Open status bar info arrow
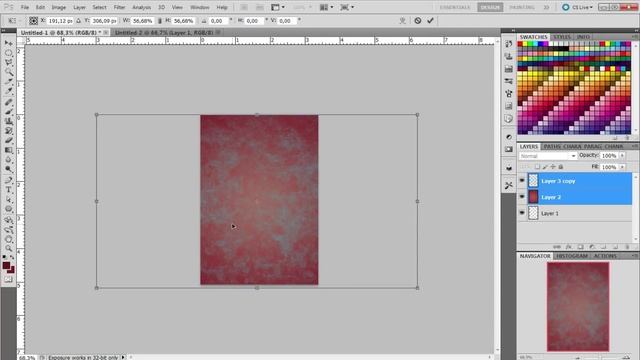Image resolution: width=640 pixels, height=360 pixels. (123, 358)
